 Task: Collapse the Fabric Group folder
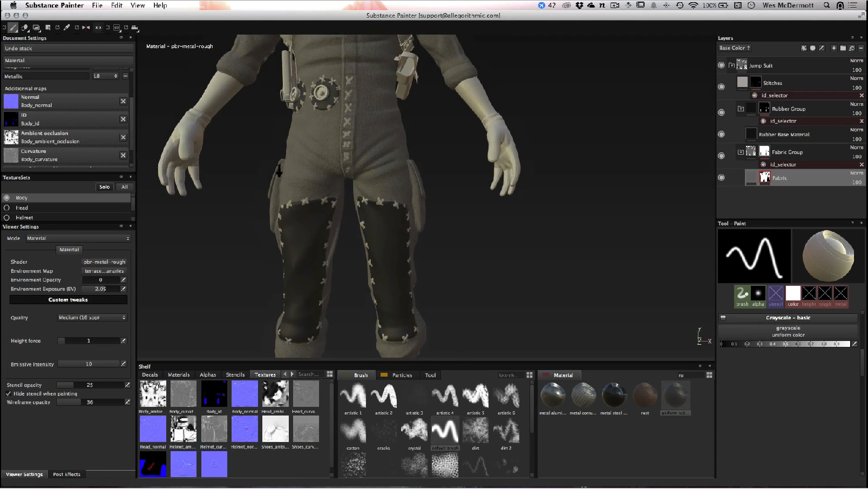[741, 152]
